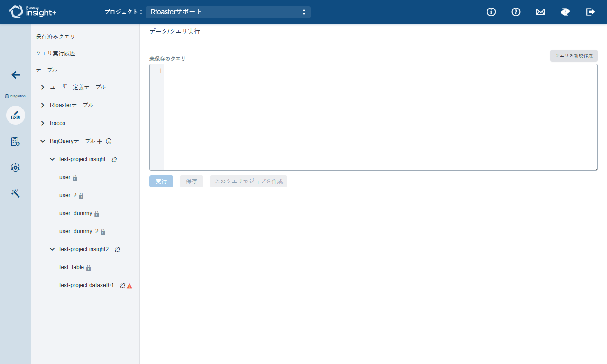The height and width of the screenshot is (364, 607).
Task: Click the 実行 button
Action: click(x=161, y=181)
